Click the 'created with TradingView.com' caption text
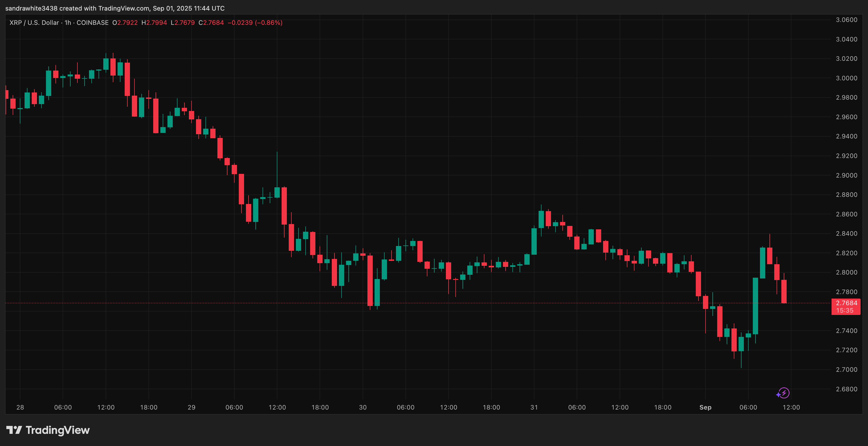Viewport: 868px width, 446px height. tap(104, 8)
